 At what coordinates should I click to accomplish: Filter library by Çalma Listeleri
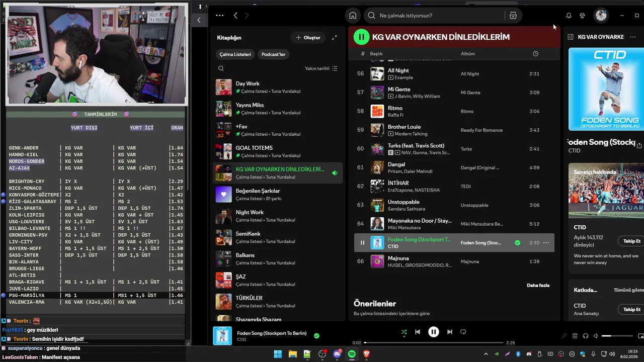click(x=235, y=54)
